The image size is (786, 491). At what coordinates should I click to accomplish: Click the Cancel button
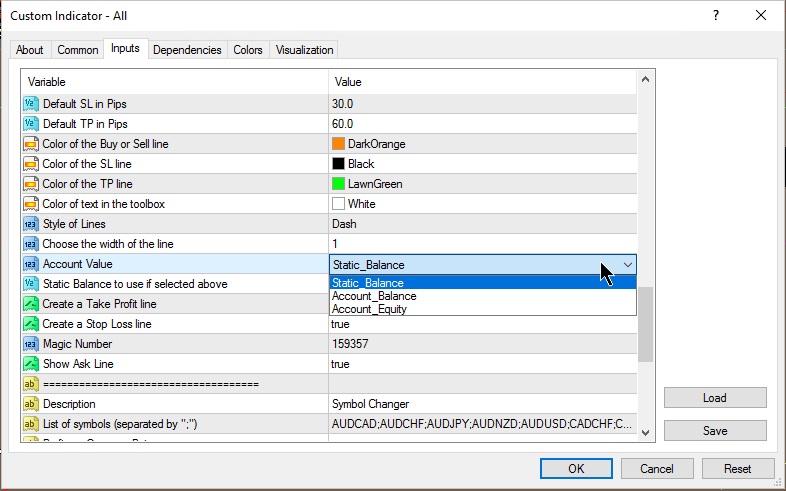pos(657,468)
